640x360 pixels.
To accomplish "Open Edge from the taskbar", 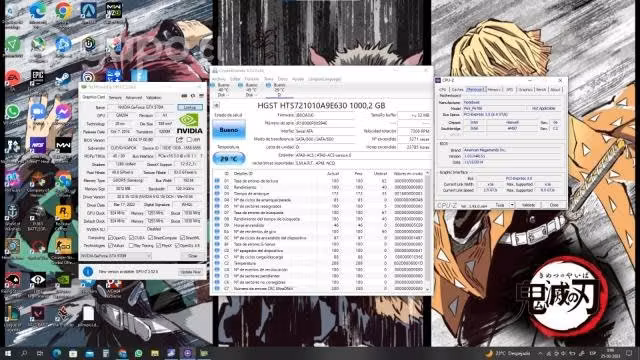I will (57, 353).
